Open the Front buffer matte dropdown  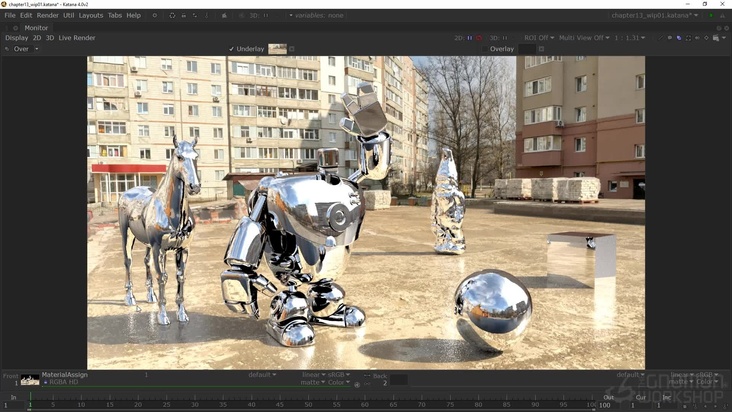click(x=313, y=382)
